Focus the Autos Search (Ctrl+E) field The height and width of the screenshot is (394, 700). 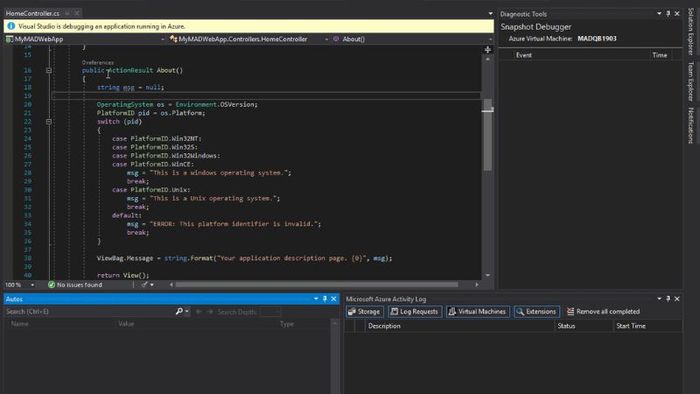point(89,311)
